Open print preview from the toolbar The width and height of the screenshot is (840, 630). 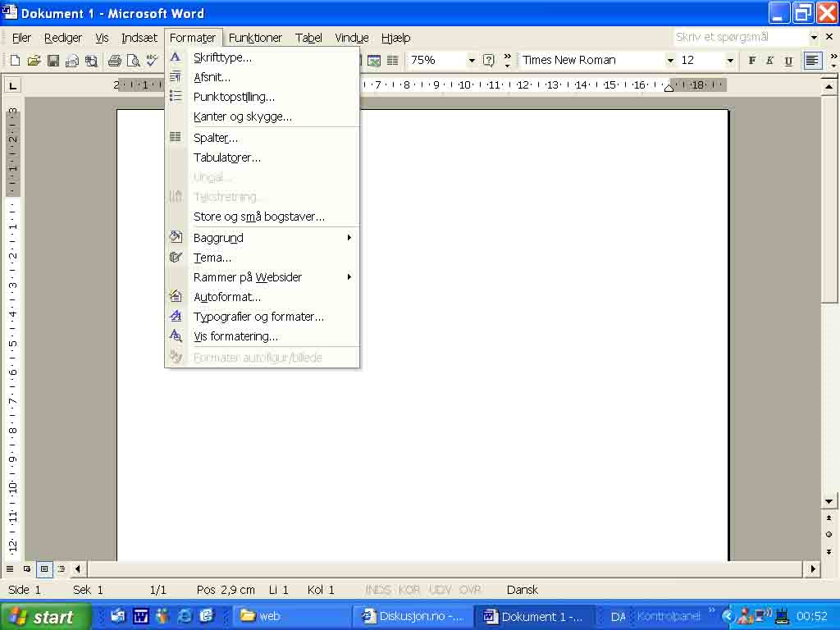(134, 61)
